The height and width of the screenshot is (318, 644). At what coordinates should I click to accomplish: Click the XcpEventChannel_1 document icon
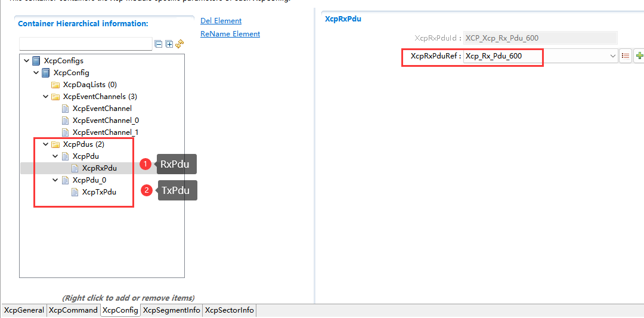point(66,132)
